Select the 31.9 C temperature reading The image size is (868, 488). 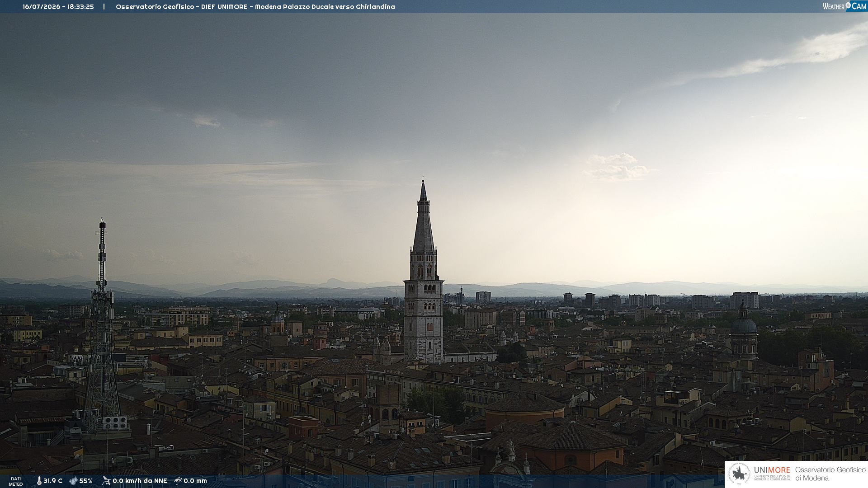53,481
